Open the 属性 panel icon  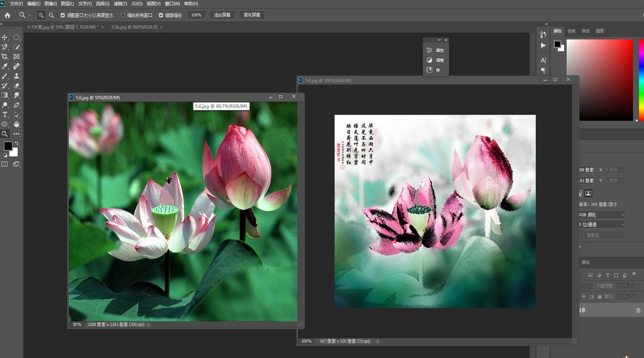[x=429, y=50]
